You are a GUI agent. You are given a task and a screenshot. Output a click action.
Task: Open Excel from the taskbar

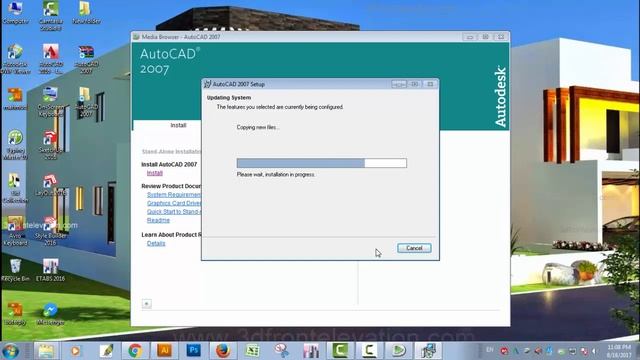point(252,351)
